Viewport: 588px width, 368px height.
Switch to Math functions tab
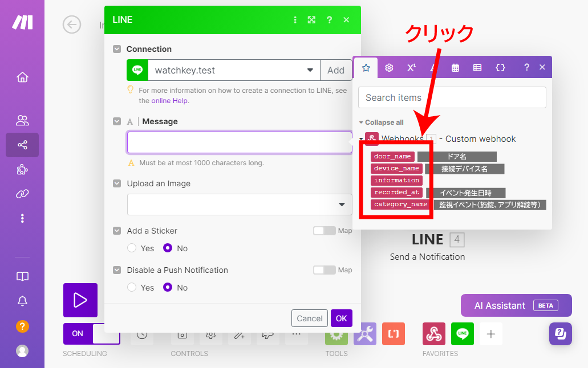411,67
